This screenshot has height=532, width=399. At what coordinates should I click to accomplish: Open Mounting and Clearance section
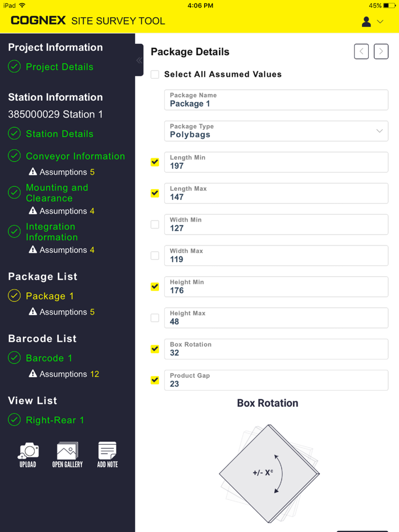click(57, 193)
